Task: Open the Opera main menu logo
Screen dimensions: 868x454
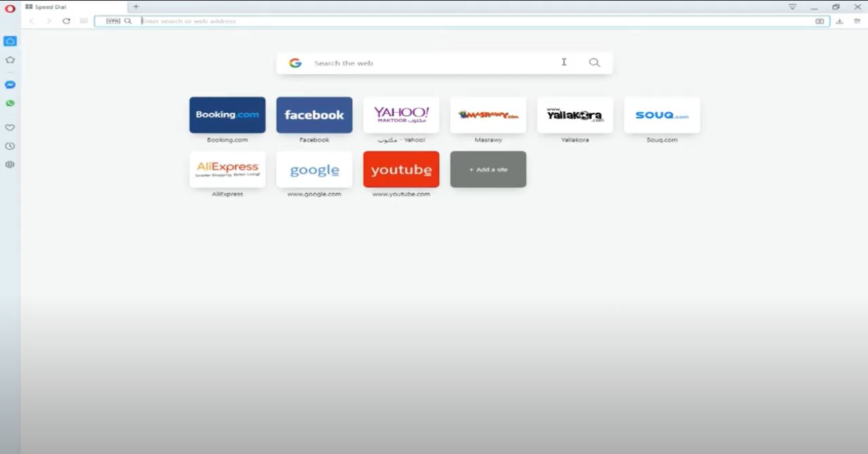Action: coord(9,8)
